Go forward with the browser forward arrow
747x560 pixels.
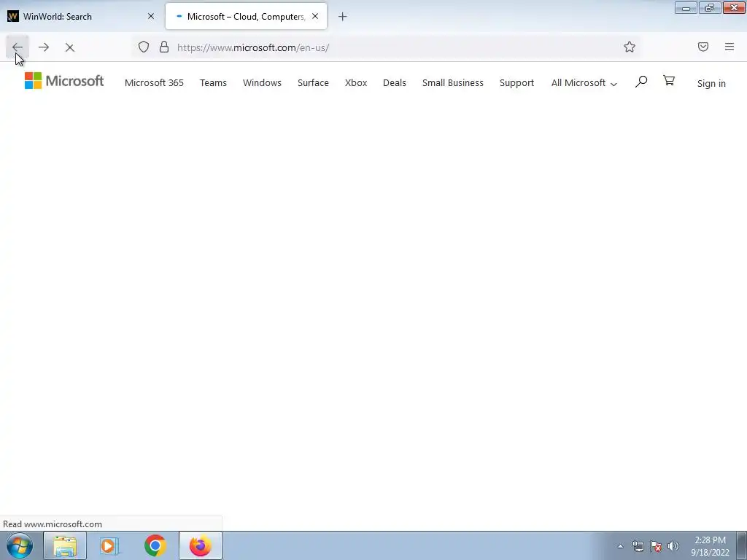tap(44, 47)
